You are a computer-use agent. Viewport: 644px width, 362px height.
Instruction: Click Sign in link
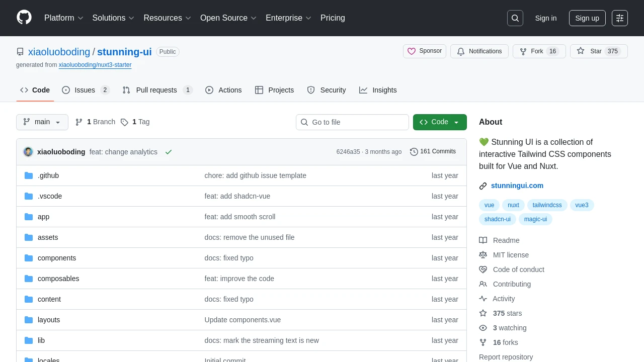546,18
